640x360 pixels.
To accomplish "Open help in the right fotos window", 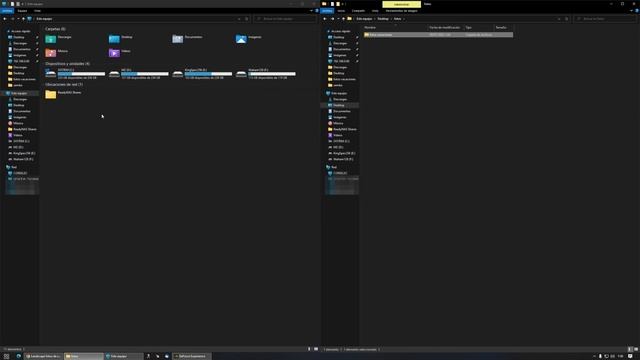I will point(637,11).
